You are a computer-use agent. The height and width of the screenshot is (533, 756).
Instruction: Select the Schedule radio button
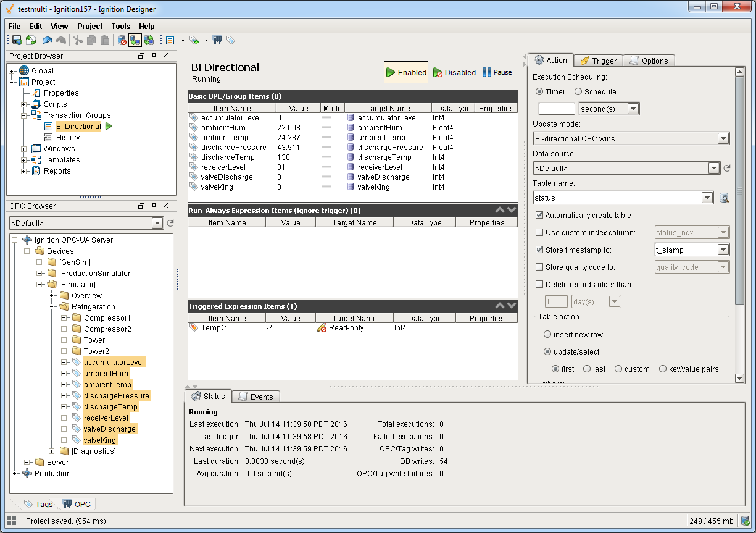pos(578,91)
